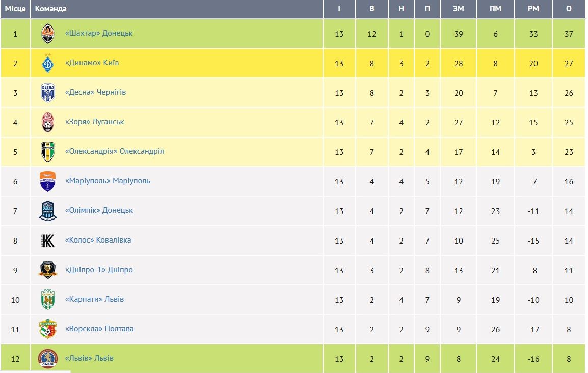Follow the «Зоря» Луганськ team link
This screenshot has width=588, height=373.
[95, 122]
